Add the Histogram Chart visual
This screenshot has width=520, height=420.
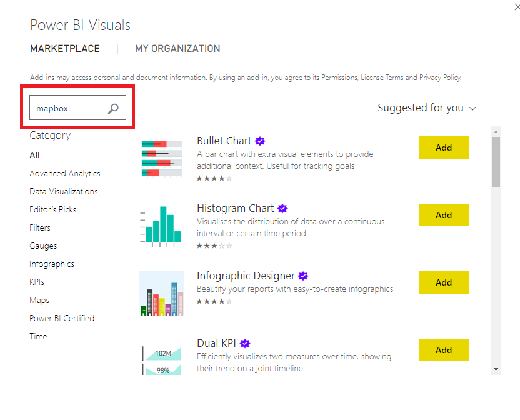pos(443,215)
